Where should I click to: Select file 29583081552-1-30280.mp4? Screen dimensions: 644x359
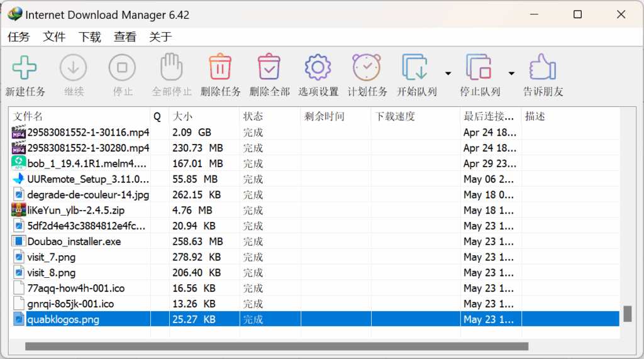tap(88, 148)
